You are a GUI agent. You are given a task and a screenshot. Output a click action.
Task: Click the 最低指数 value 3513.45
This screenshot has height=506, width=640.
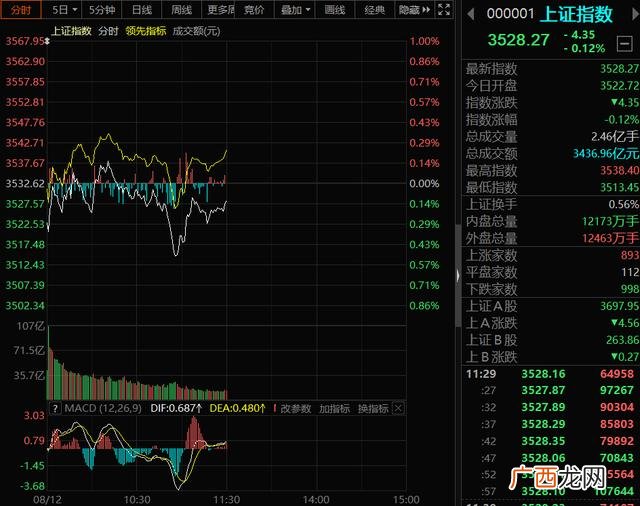[x=619, y=188]
